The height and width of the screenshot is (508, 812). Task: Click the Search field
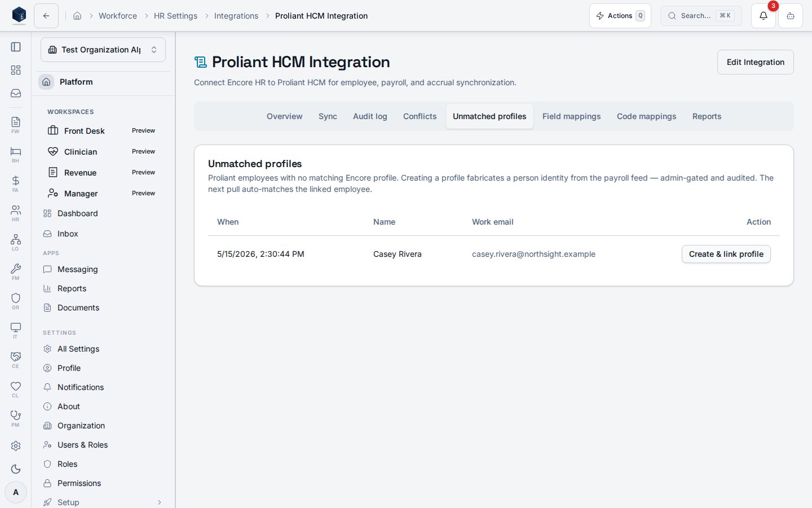[x=701, y=16]
